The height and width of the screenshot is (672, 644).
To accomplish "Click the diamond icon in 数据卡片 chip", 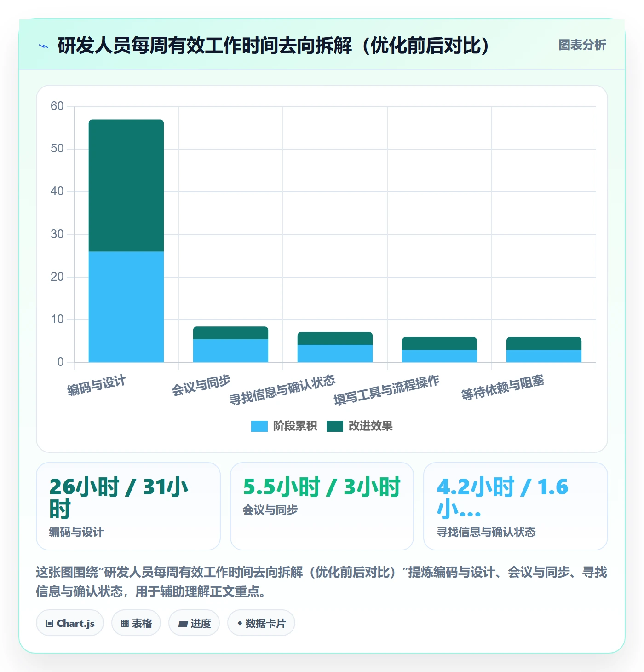I will pos(240,623).
